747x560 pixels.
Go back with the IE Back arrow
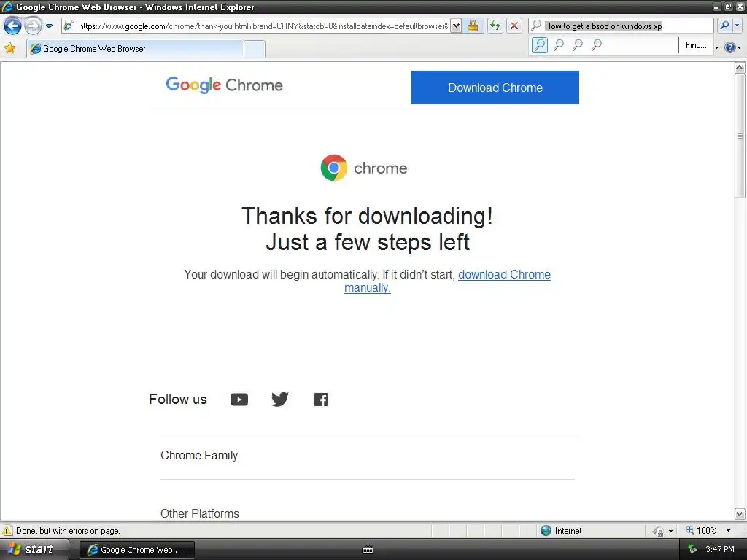coord(12,26)
